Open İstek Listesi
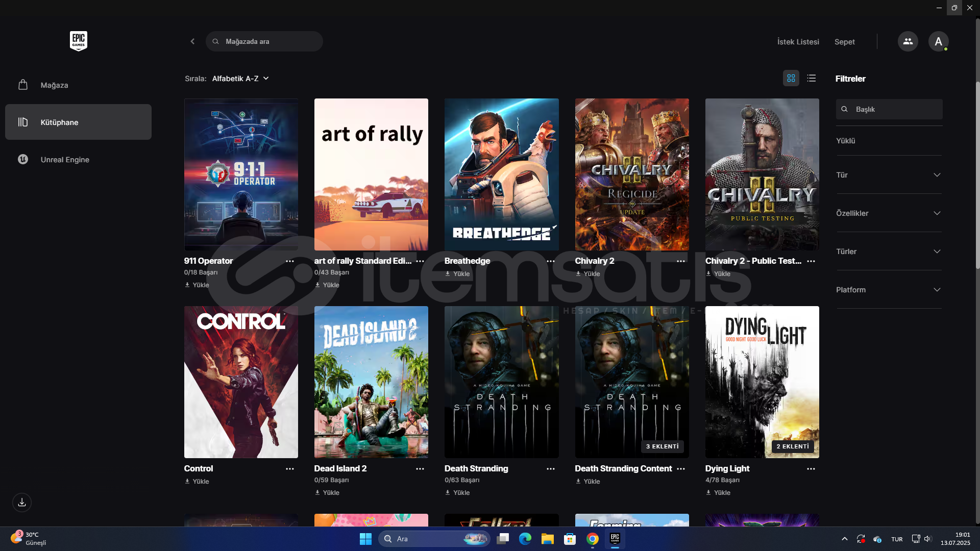Image resolution: width=980 pixels, height=551 pixels. [798, 42]
